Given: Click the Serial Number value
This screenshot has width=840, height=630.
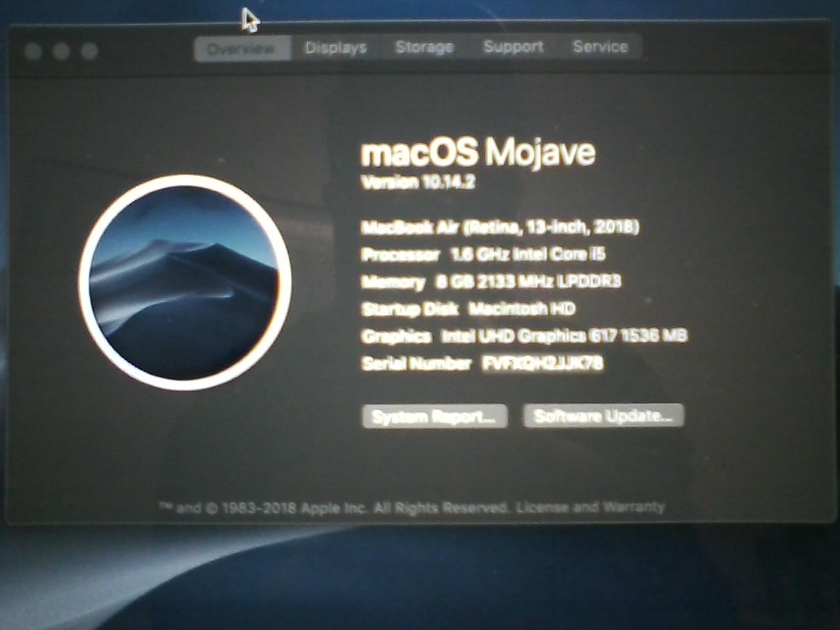Looking at the screenshot, I should pyautogui.click(x=543, y=363).
